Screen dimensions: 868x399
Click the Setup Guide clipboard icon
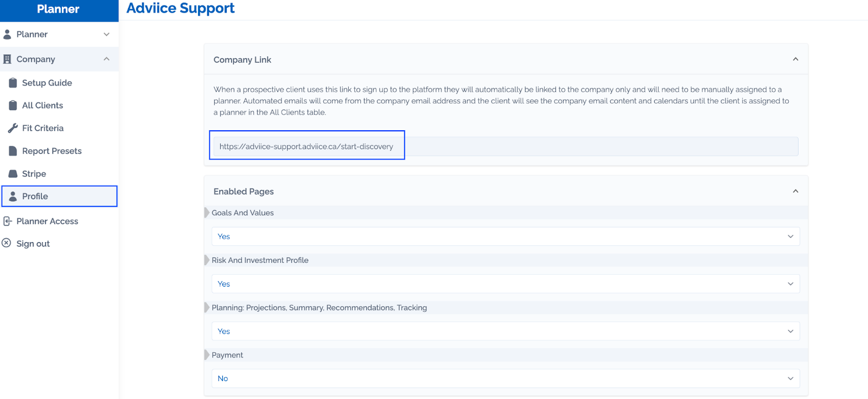click(x=13, y=83)
